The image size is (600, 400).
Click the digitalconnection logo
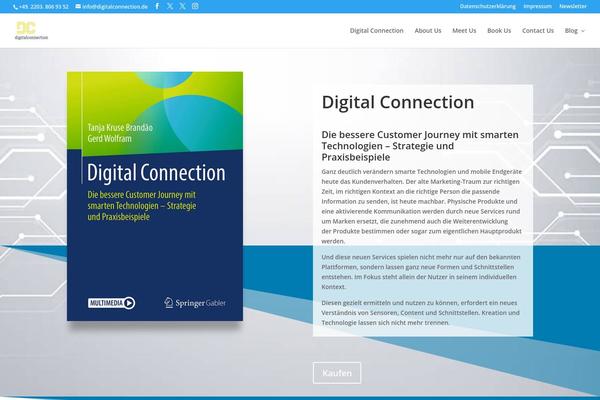click(x=31, y=31)
